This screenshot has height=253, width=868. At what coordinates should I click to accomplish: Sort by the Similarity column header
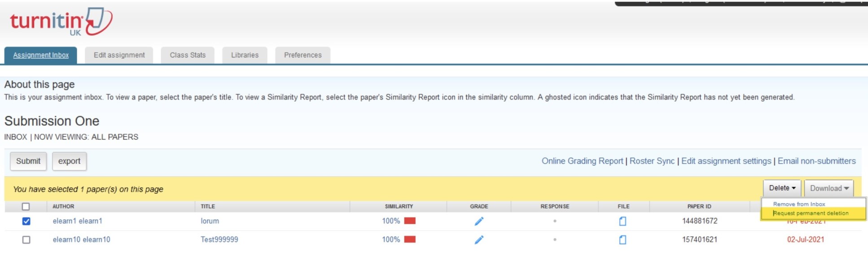point(399,206)
